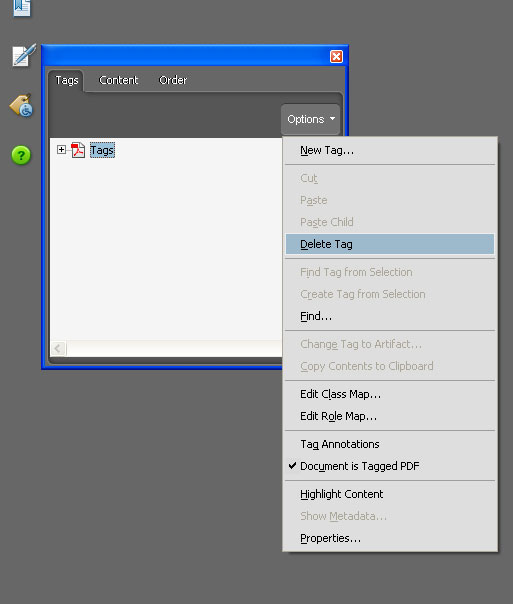Open Edit Class Map... dialog
Viewport: 513px width, 604px height.
coord(390,394)
